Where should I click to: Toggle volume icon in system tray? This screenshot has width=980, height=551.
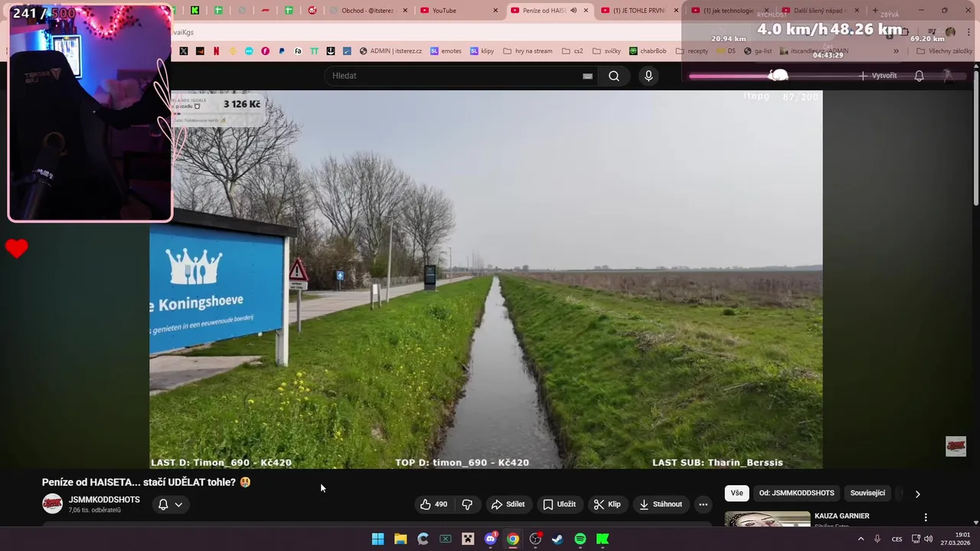(x=928, y=539)
